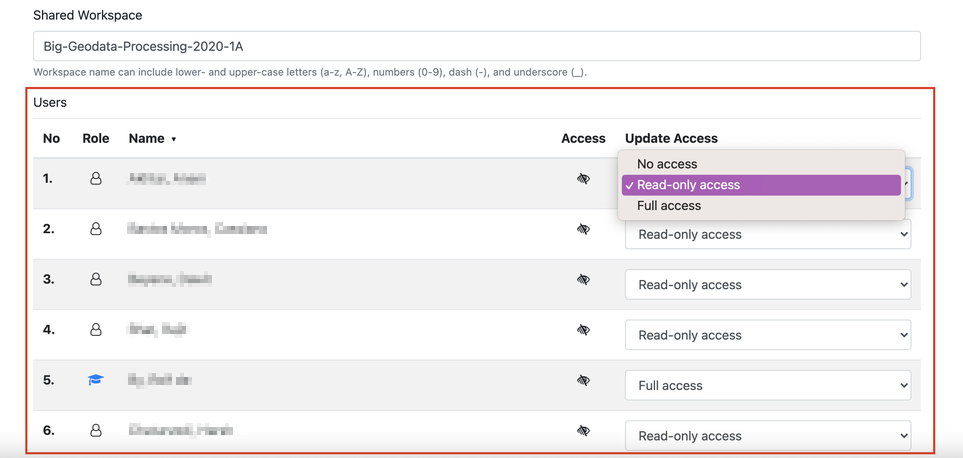Open the access dropdown for user 6

(x=767, y=435)
